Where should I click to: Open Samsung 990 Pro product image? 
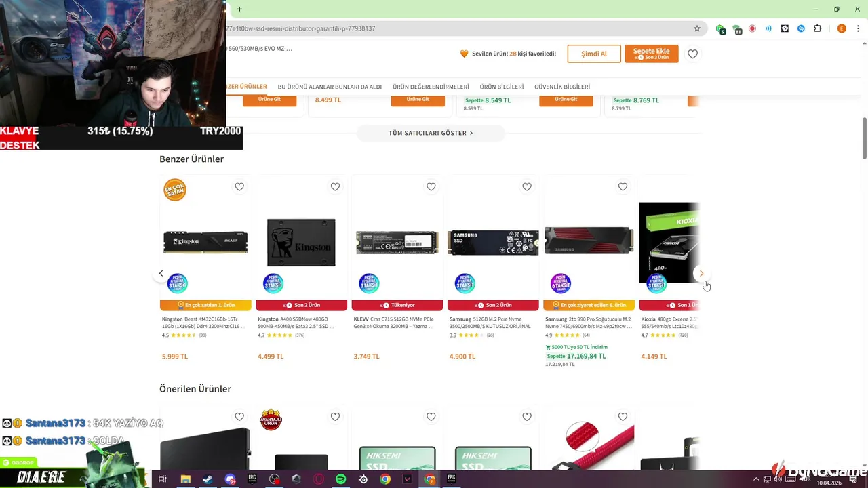point(589,241)
